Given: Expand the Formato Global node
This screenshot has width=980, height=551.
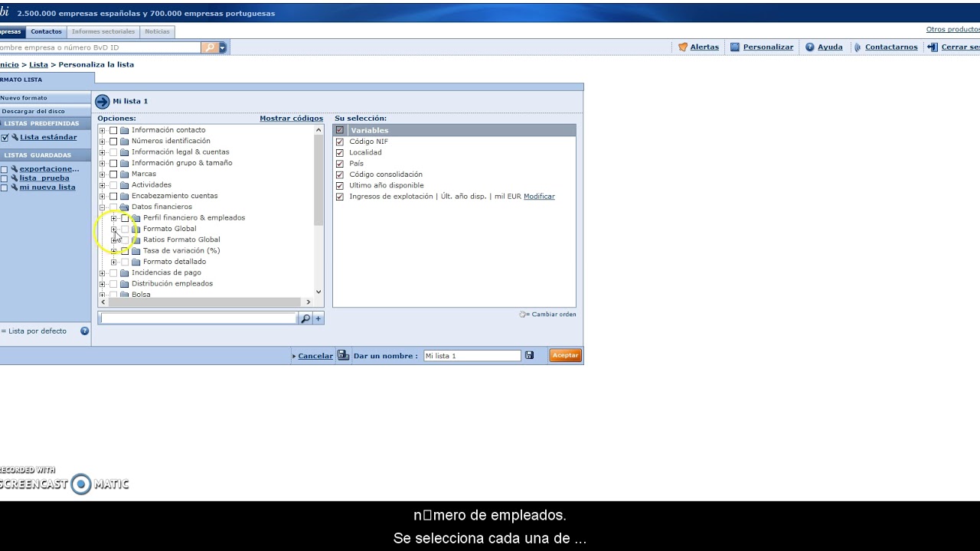Looking at the screenshot, I should click(114, 229).
